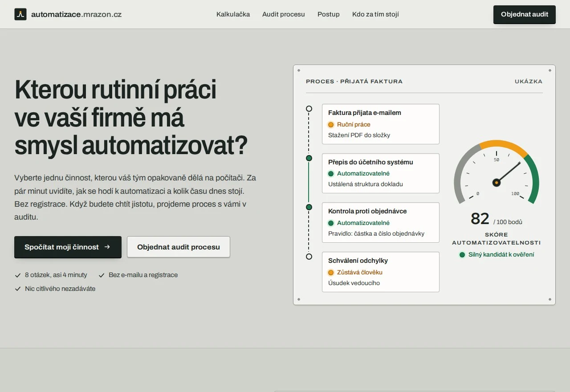Click the score value 82
This screenshot has width=570, height=392.
coord(480,219)
